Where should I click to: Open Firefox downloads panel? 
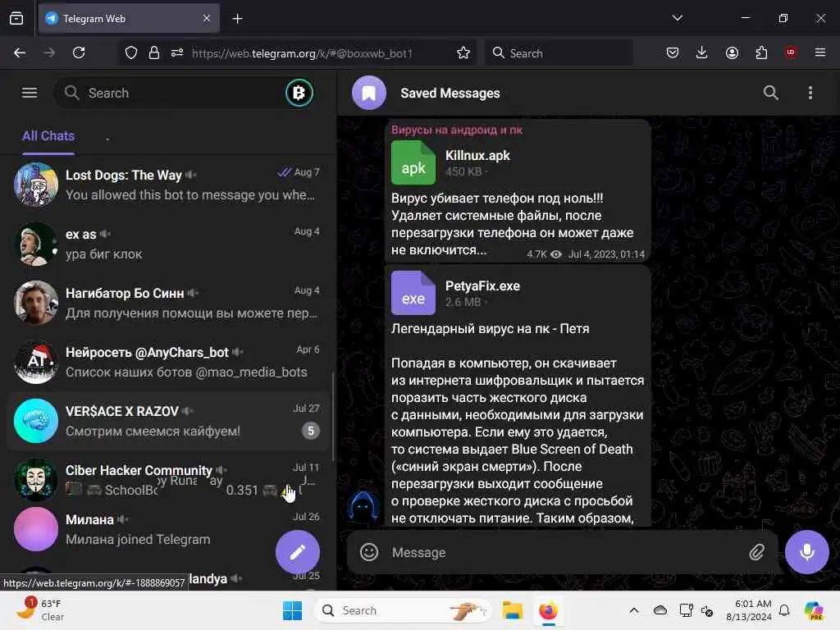coord(702,52)
